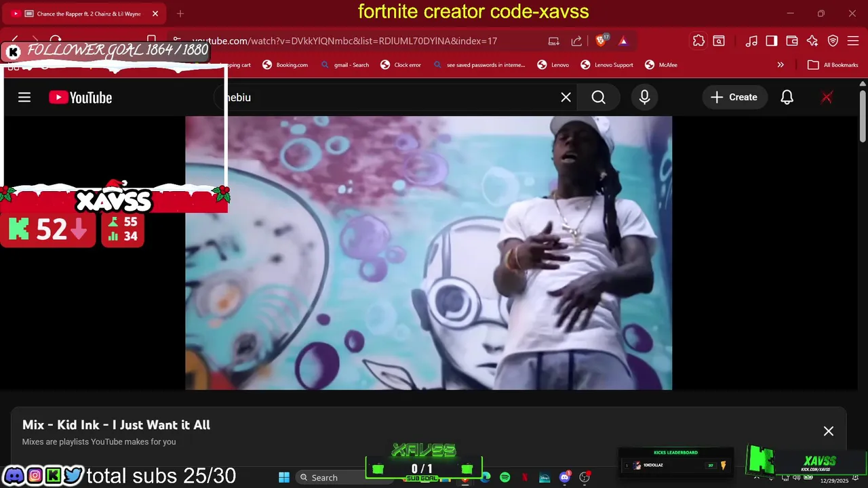Screen dimensions: 868x488
Task: Open the Brave Rewards triangle icon
Action: 623,41
